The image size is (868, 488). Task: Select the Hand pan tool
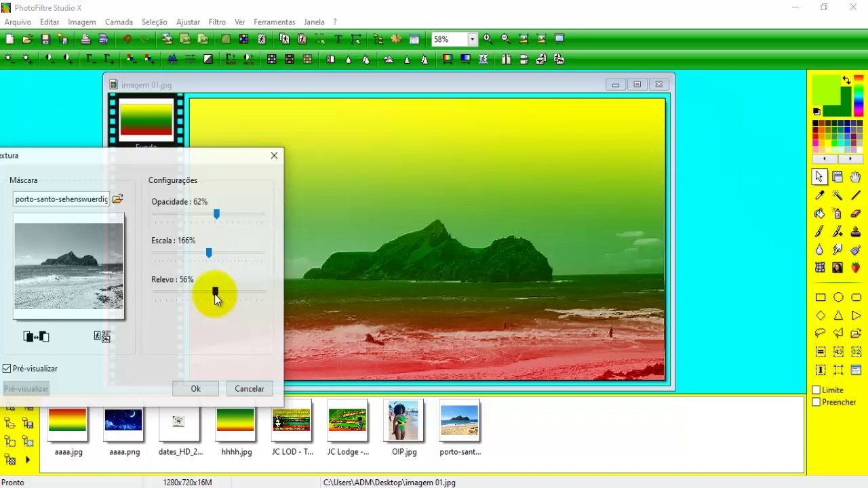click(856, 178)
